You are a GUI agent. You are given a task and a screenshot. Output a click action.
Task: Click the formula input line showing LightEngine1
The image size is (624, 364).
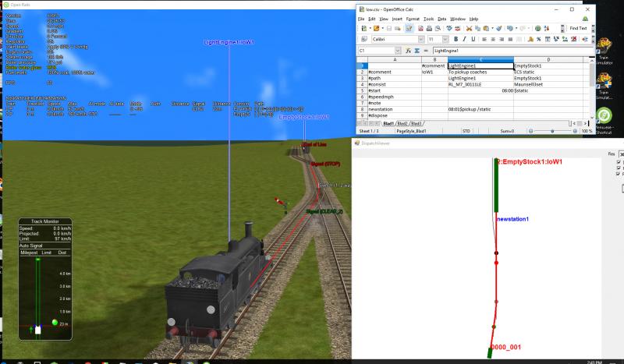point(512,51)
